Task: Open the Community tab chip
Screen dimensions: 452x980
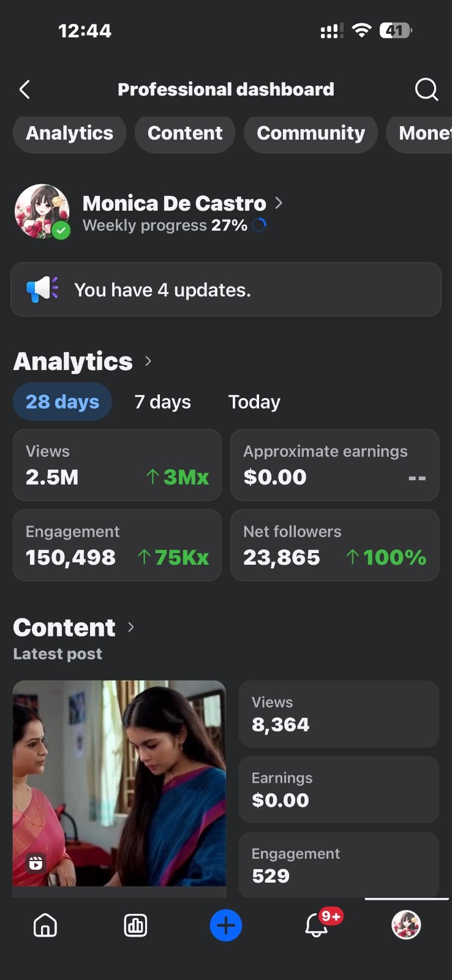Action: tap(311, 134)
